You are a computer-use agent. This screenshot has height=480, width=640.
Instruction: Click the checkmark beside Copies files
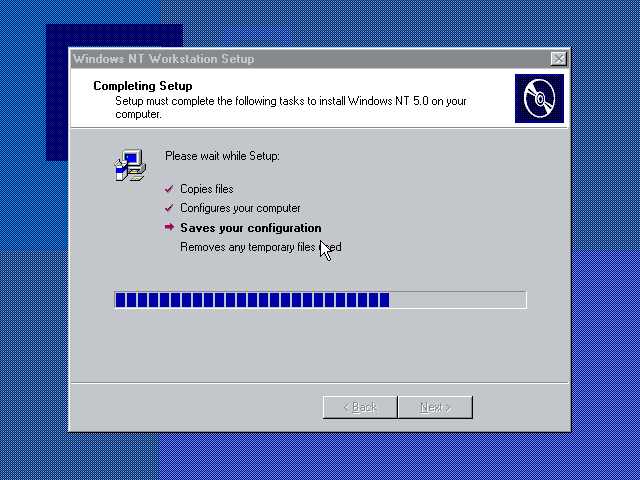pyautogui.click(x=169, y=189)
